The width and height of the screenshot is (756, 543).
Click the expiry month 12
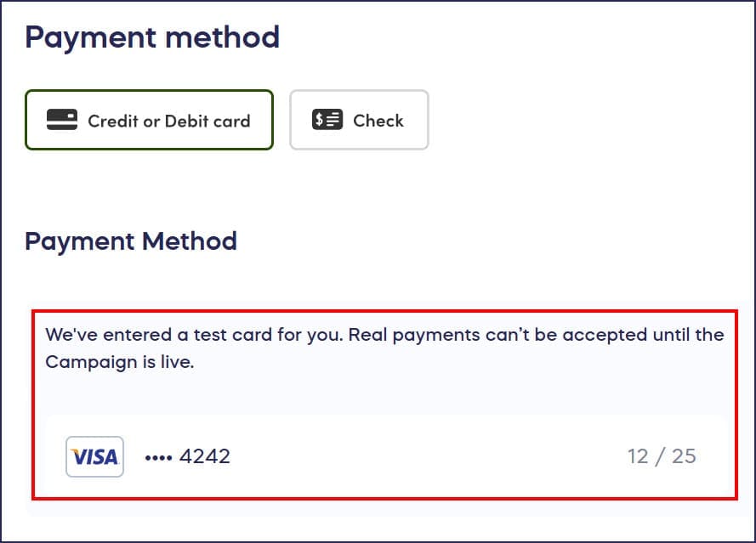click(638, 456)
